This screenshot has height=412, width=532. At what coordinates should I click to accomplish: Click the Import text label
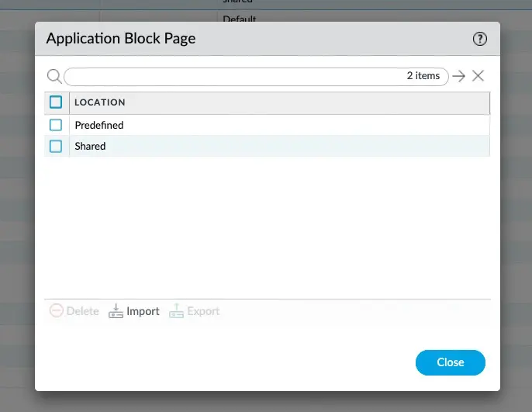pos(143,311)
